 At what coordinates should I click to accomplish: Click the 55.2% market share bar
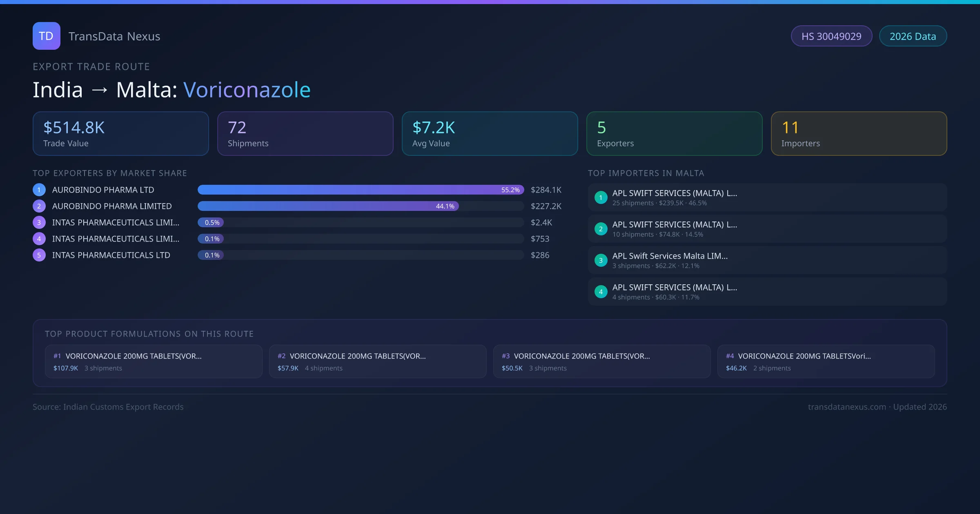361,190
